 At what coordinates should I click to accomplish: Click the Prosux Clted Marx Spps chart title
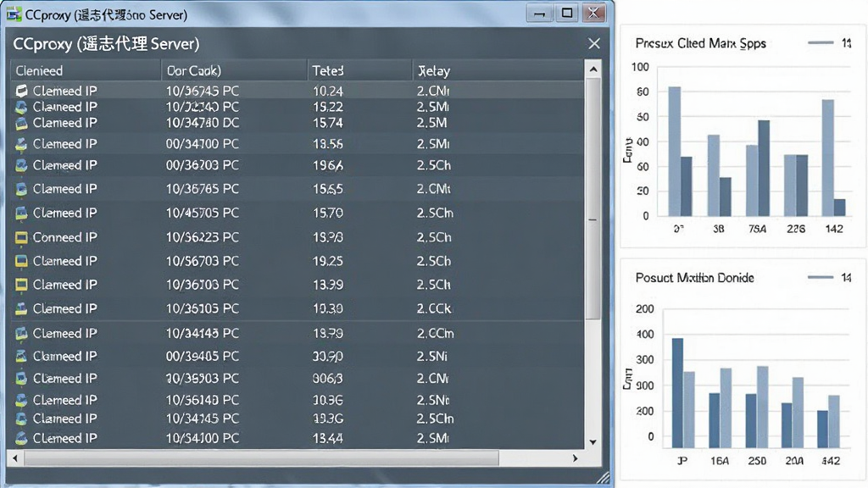point(701,43)
